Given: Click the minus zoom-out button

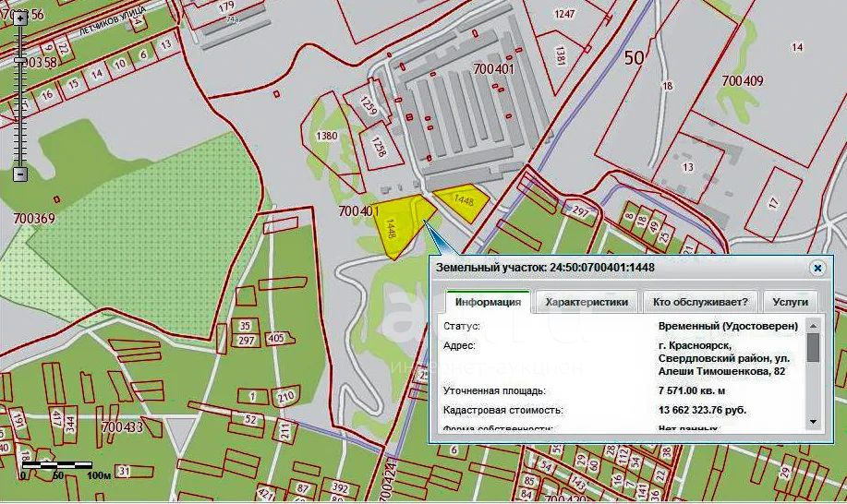Looking at the screenshot, I should coord(20,174).
